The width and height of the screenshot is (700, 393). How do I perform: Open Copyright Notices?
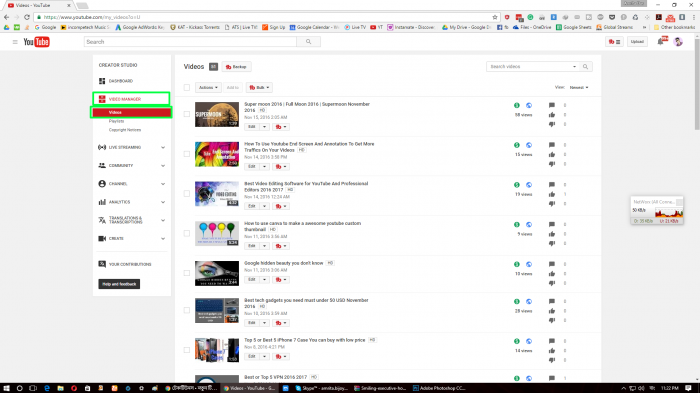coord(125,130)
